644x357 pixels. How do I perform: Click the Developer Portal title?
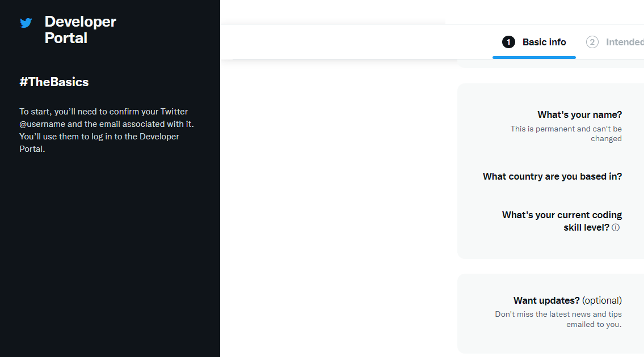click(x=81, y=29)
